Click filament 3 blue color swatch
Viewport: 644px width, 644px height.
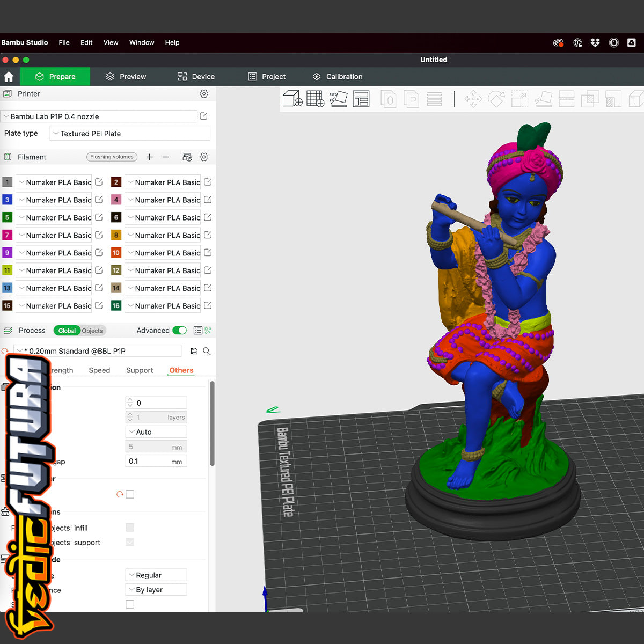(x=8, y=200)
